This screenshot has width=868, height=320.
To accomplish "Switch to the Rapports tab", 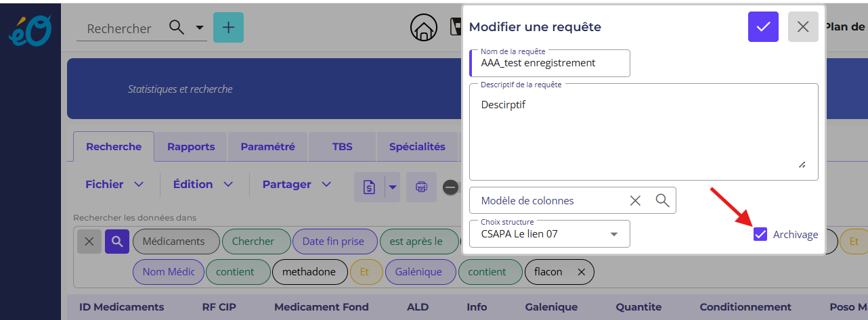I will point(191,147).
